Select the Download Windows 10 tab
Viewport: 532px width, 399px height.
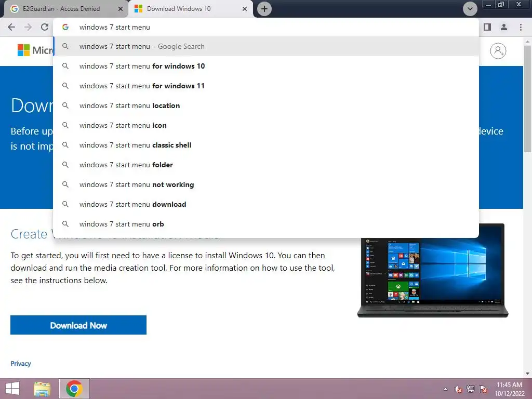tap(191, 9)
